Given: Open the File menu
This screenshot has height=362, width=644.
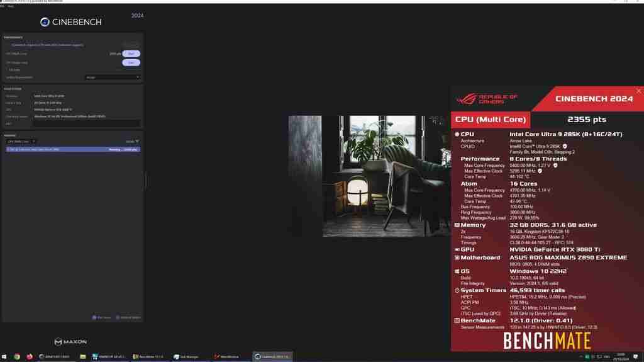Looking at the screenshot, I should coord(3,6).
